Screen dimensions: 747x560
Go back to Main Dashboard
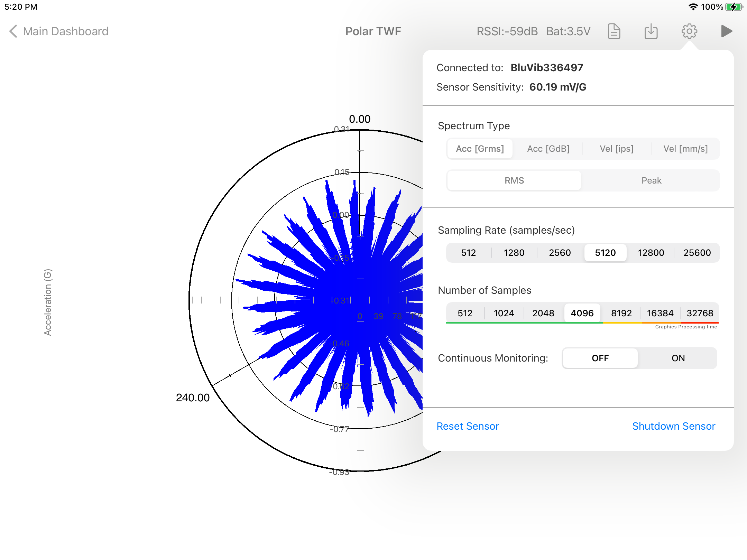[x=59, y=31]
